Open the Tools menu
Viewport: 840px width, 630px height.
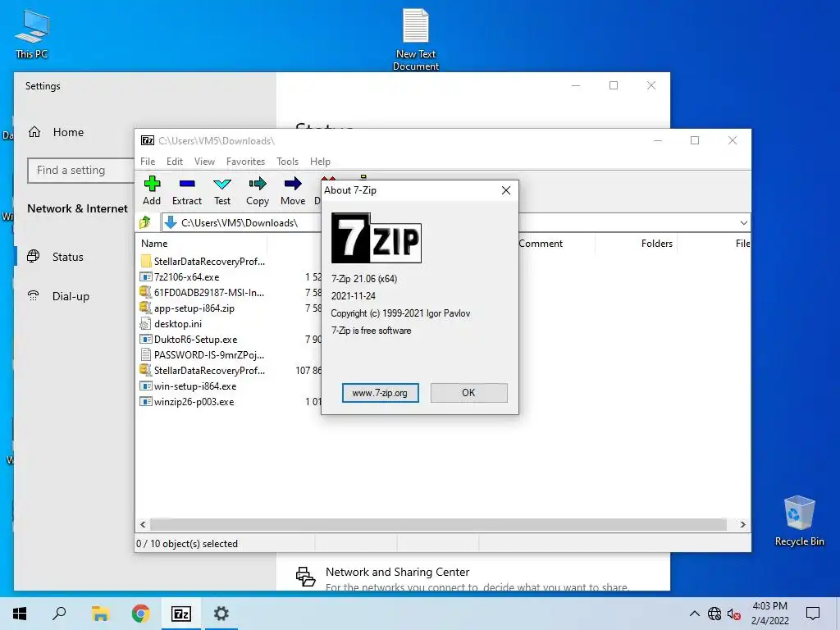(288, 162)
